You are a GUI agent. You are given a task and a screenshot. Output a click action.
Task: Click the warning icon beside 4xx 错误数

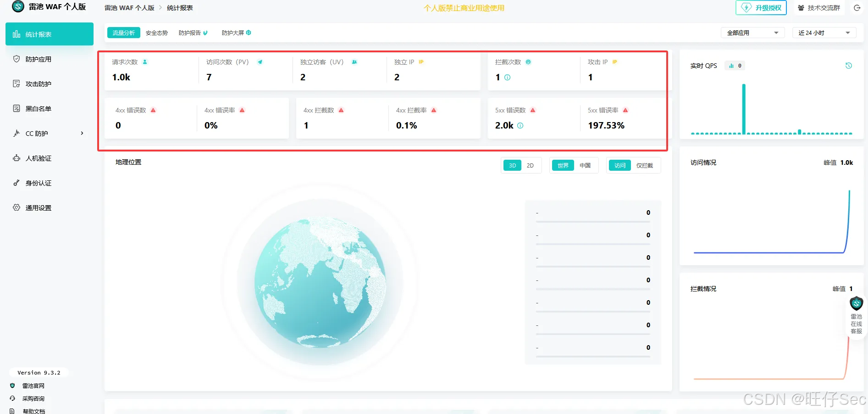[153, 110]
